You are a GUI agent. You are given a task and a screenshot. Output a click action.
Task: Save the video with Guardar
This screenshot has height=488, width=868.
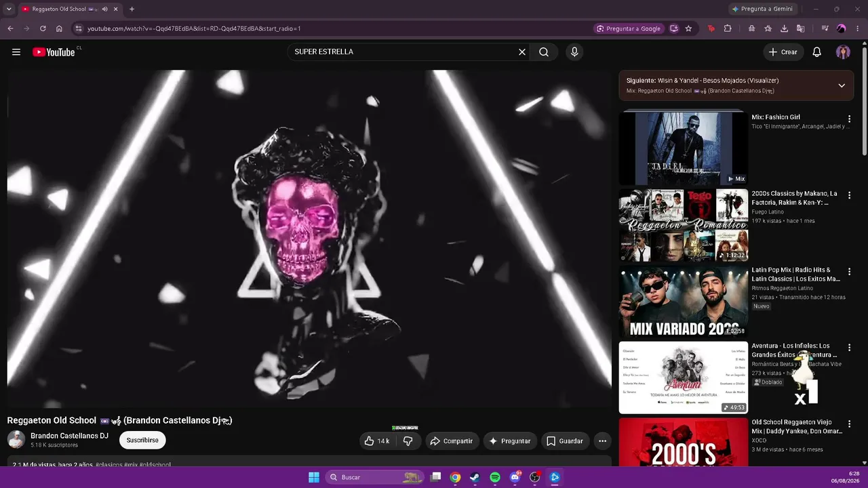click(565, 441)
